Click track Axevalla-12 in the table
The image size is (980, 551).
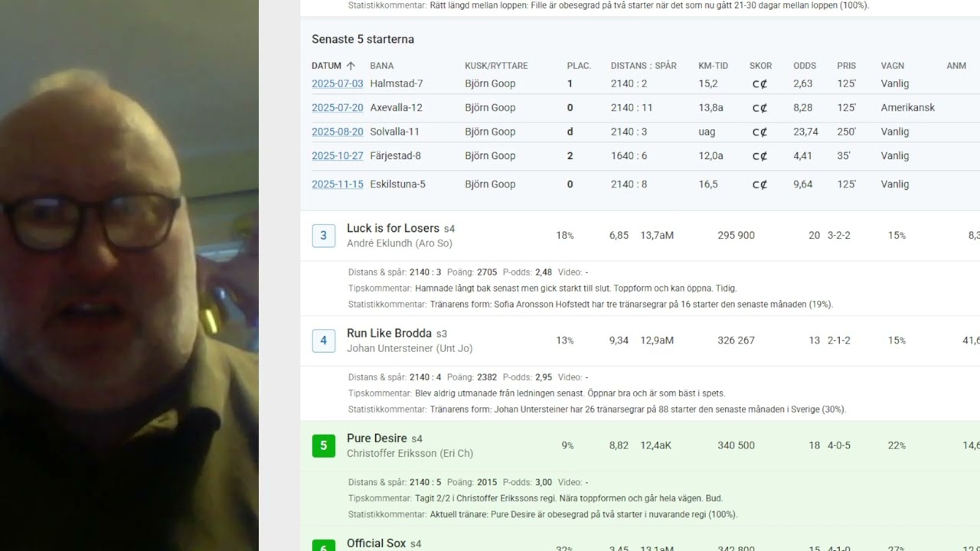(397, 108)
